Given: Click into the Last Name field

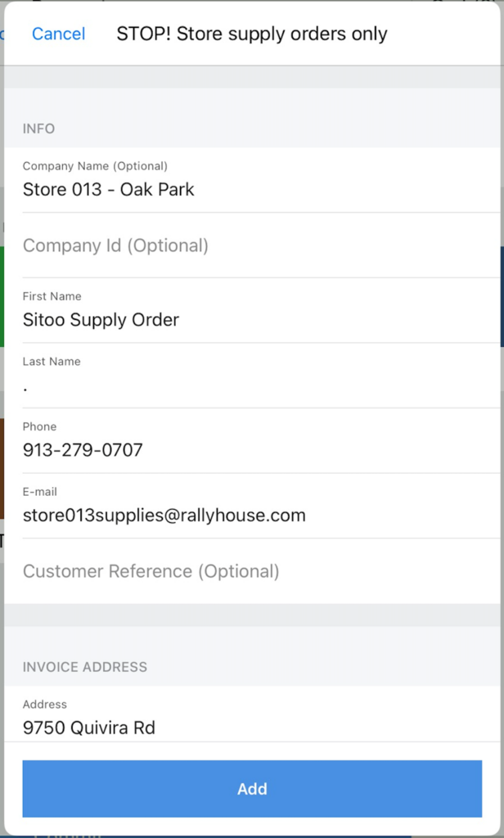Looking at the screenshot, I should tap(261, 375).
